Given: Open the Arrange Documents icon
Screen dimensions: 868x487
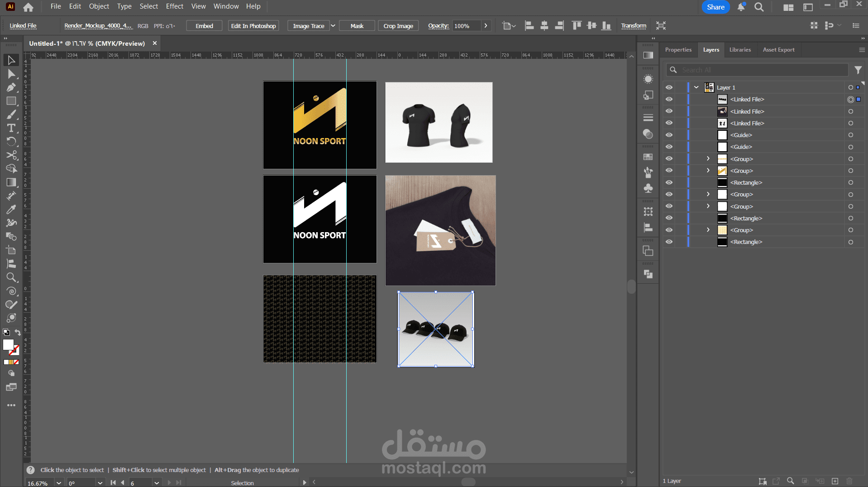Looking at the screenshot, I should 788,7.
